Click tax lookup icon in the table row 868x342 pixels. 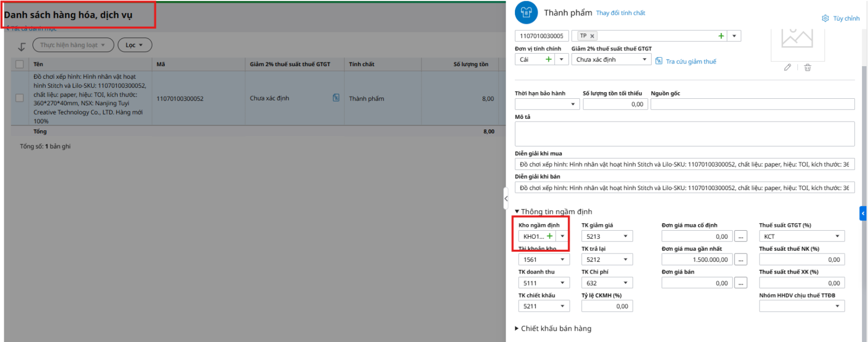pyautogui.click(x=336, y=98)
